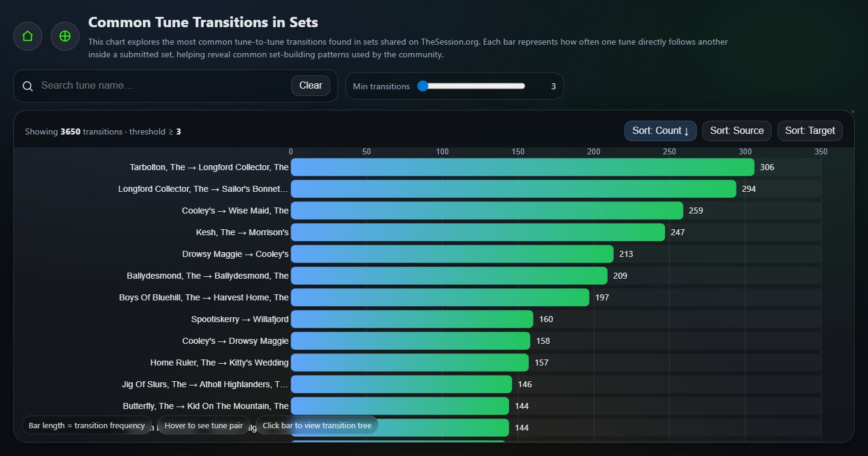Click the 'Click bar to view transition tree' badge

[316, 425]
